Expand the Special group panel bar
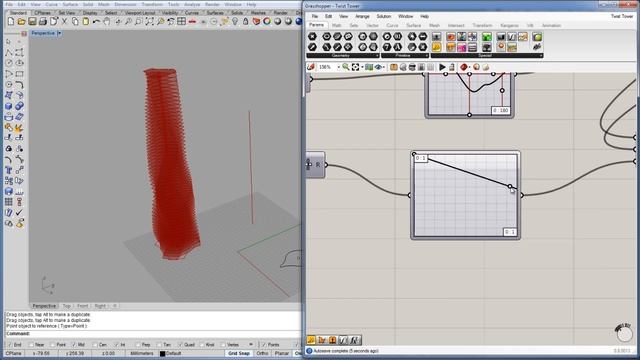The width and height of the screenshot is (640, 360). 487,56
